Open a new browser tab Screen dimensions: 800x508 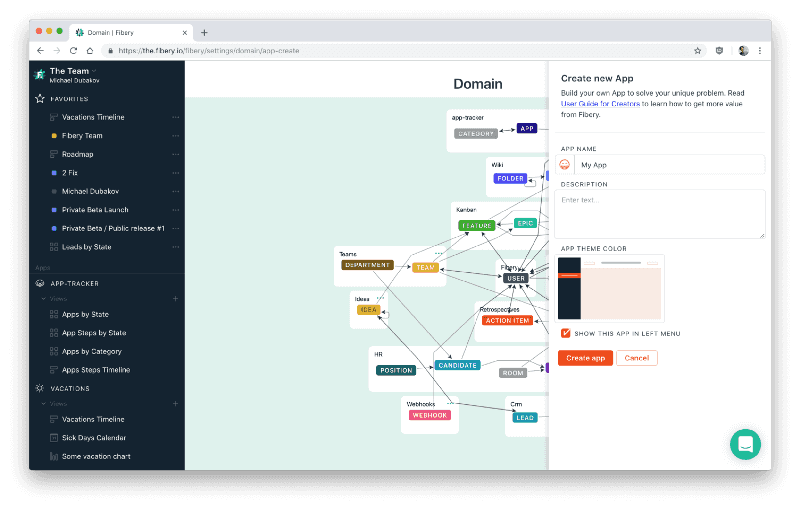click(x=204, y=32)
